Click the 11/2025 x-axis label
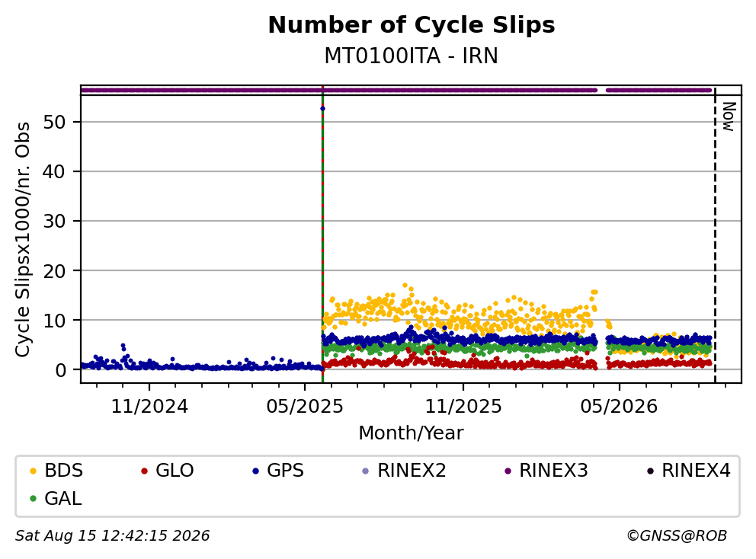Screen dimensions: 756x559 pyautogui.click(x=463, y=407)
